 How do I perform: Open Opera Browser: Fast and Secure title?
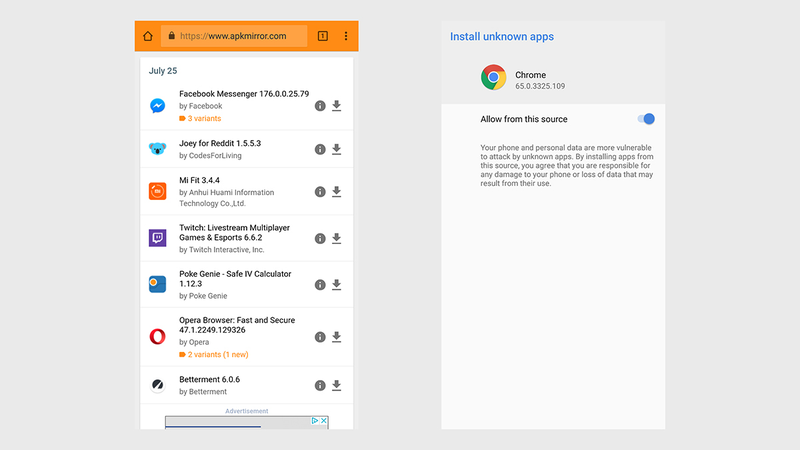tap(237, 325)
